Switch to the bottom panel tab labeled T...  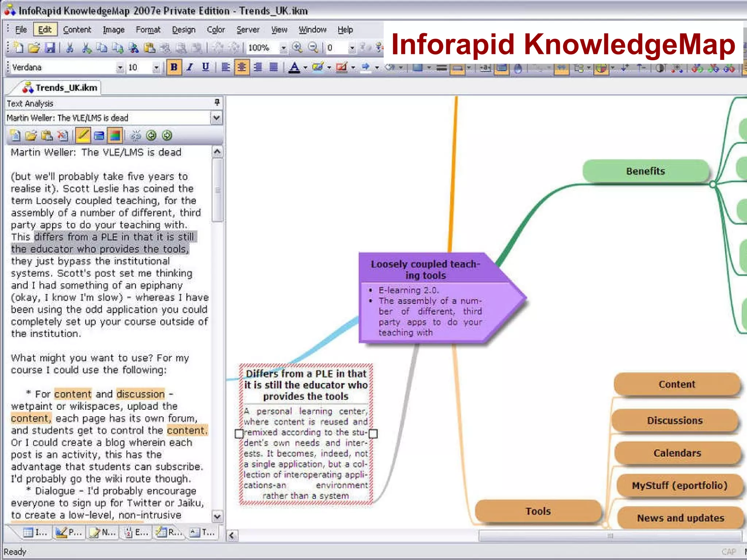[x=203, y=532]
